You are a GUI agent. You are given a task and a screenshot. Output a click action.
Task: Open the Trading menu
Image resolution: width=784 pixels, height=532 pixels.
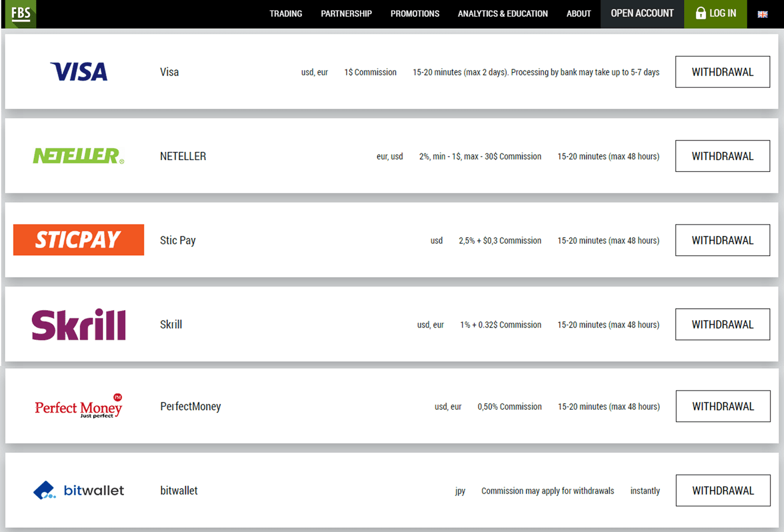click(286, 13)
